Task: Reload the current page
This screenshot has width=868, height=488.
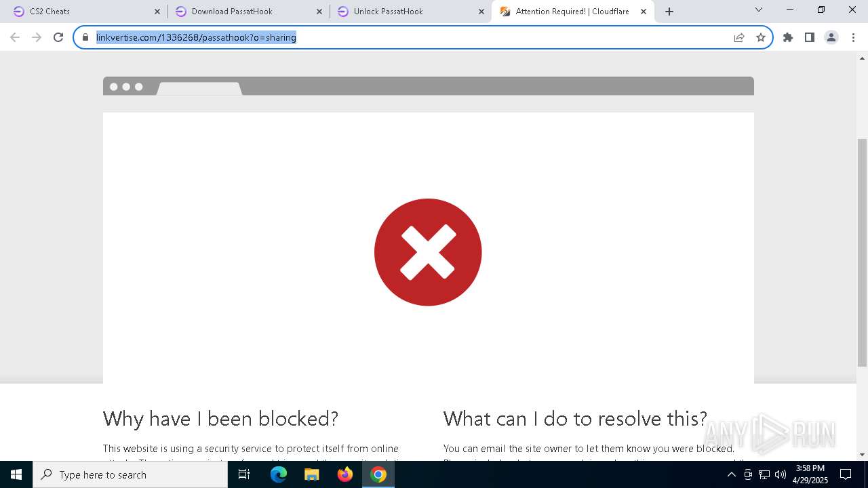Action: (x=58, y=37)
